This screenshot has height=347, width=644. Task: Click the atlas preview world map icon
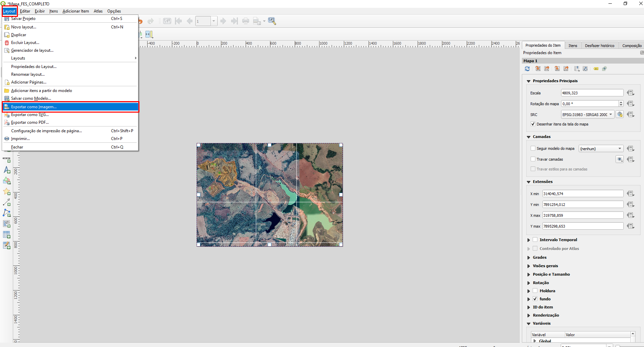tap(167, 21)
